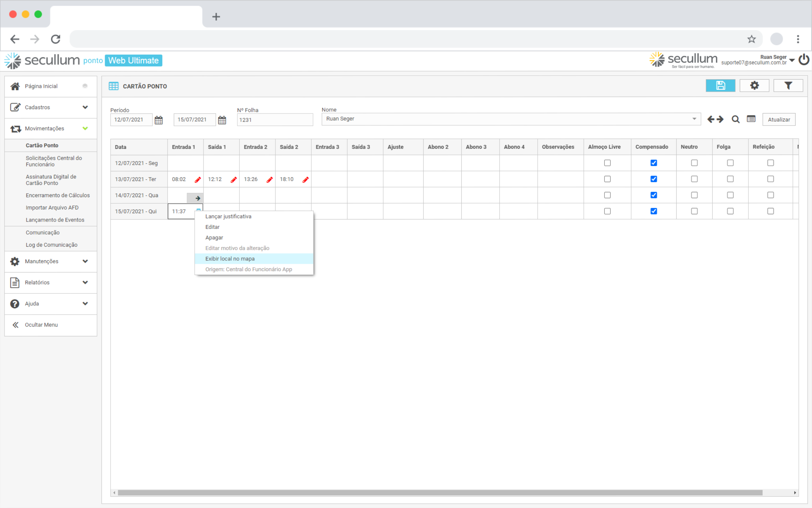Click the horizontal scrollbar at table bottom
The height and width of the screenshot is (508, 812).
[440, 493]
